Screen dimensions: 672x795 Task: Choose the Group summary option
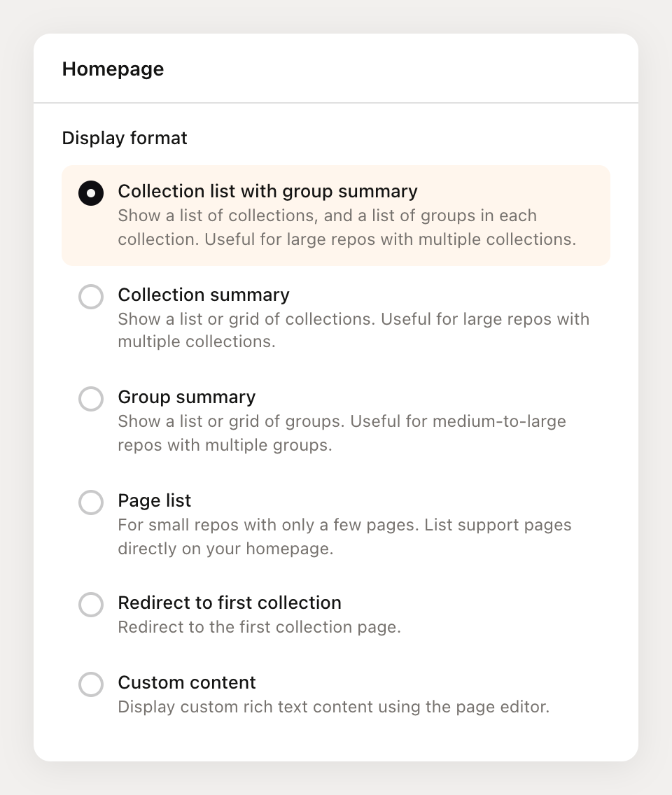point(90,399)
